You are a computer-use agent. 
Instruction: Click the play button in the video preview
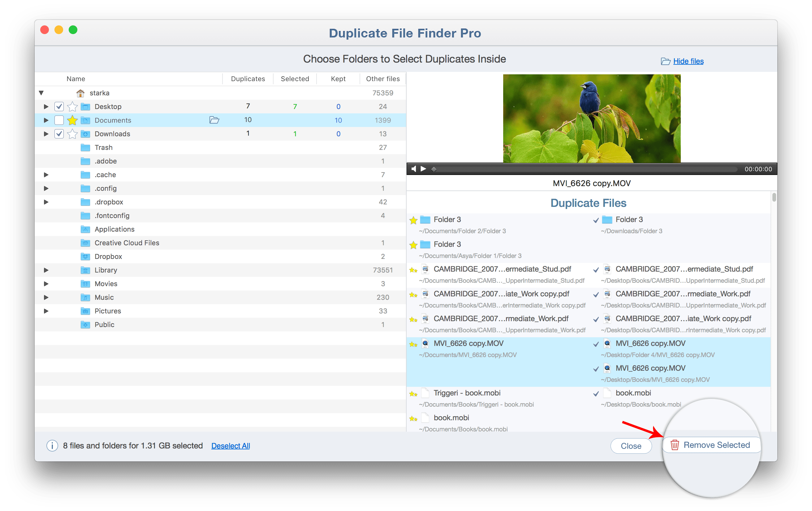coord(421,169)
